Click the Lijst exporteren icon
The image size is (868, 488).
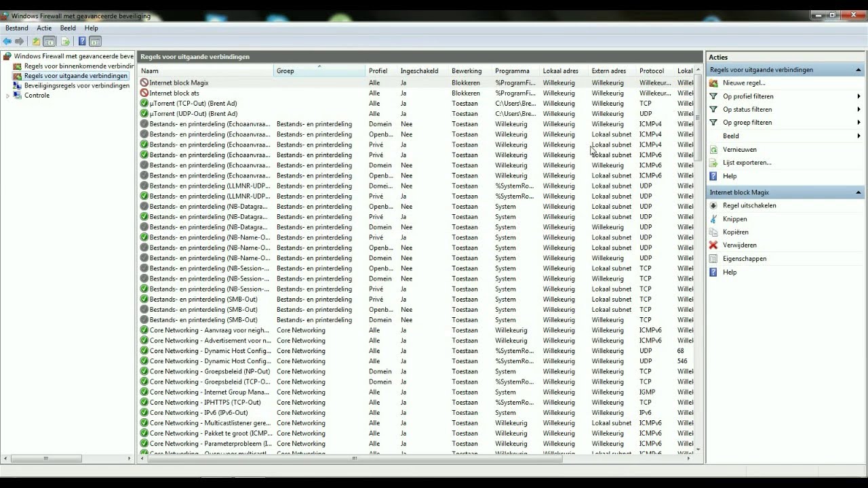[x=713, y=163]
